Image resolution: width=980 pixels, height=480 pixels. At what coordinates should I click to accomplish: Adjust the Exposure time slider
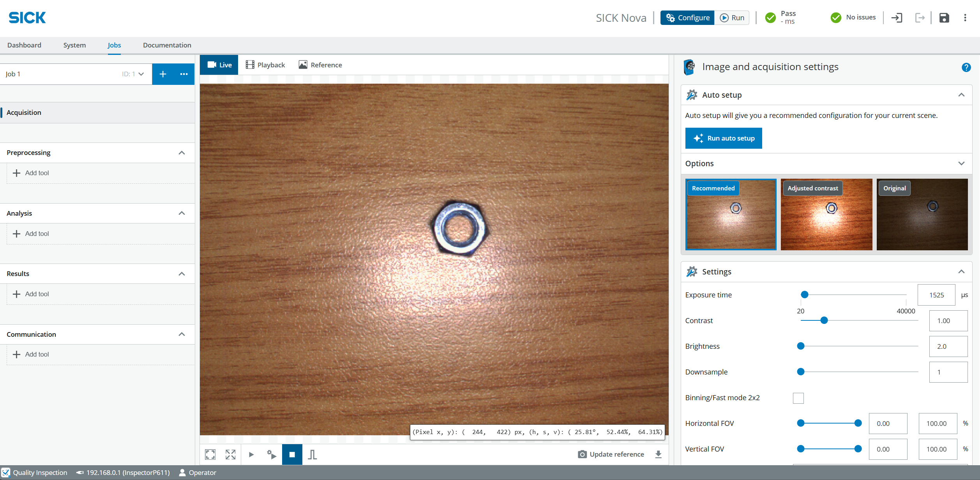click(x=805, y=295)
